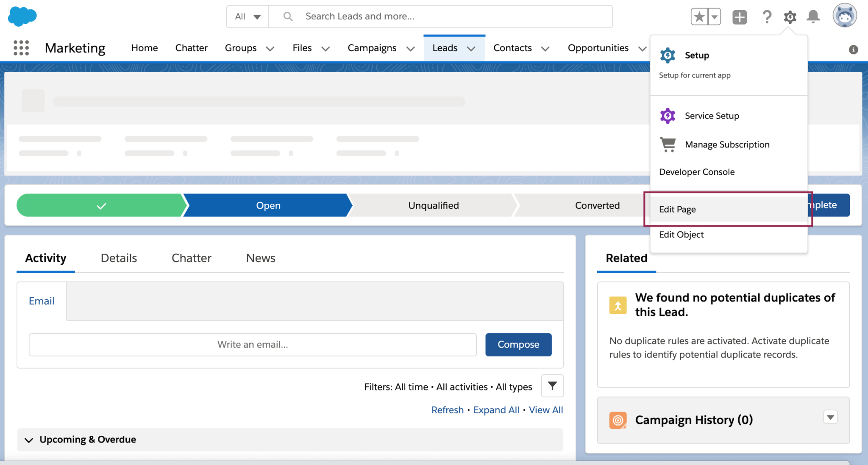The height and width of the screenshot is (465, 868).
Task: Select Edit Page from the setup menu
Action: click(x=677, y=209)
